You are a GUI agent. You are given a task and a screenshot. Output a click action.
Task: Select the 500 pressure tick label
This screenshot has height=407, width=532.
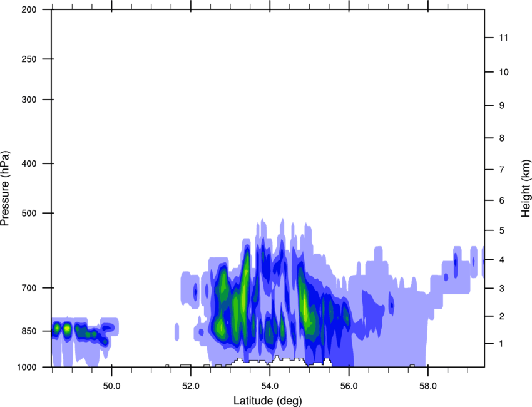coord(29,213)
